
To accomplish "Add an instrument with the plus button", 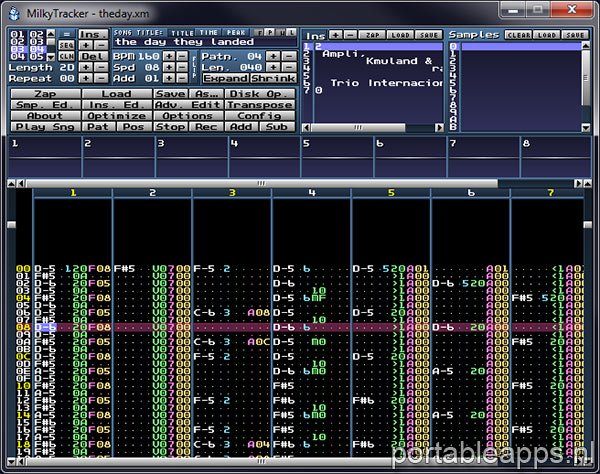I will (336, 34).
